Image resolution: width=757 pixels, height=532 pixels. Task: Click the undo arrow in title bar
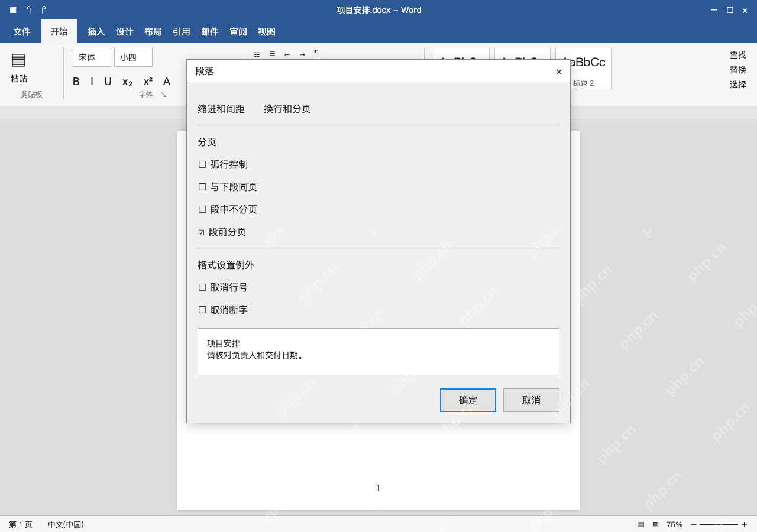pyautogui.click(x=28, y=9)
